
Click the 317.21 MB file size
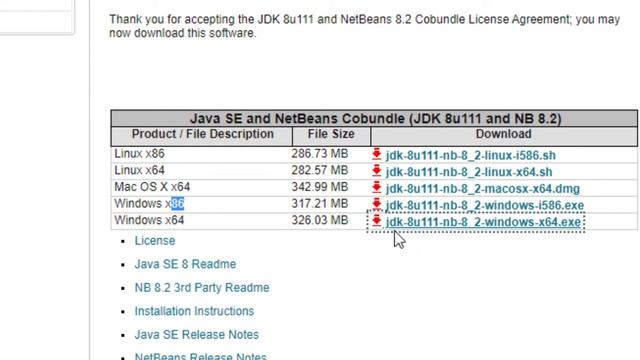tap(320, 204)
